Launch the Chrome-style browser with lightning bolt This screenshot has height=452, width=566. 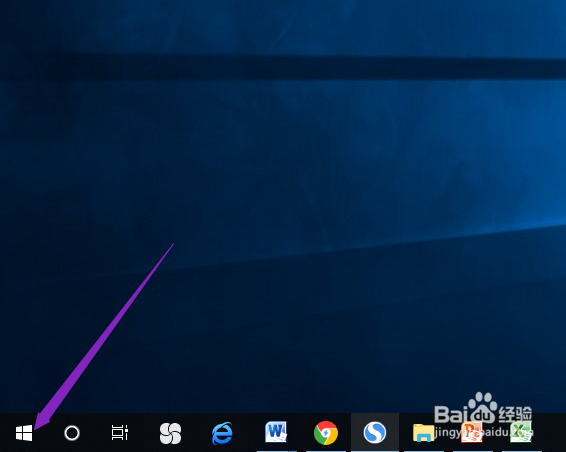pos(326,433)
